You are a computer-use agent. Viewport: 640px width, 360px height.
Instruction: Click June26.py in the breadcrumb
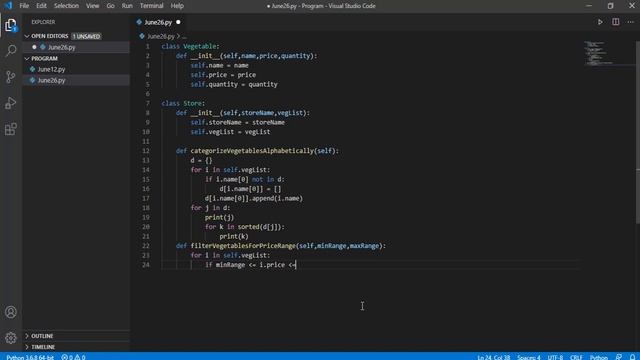tap(160, 36)
